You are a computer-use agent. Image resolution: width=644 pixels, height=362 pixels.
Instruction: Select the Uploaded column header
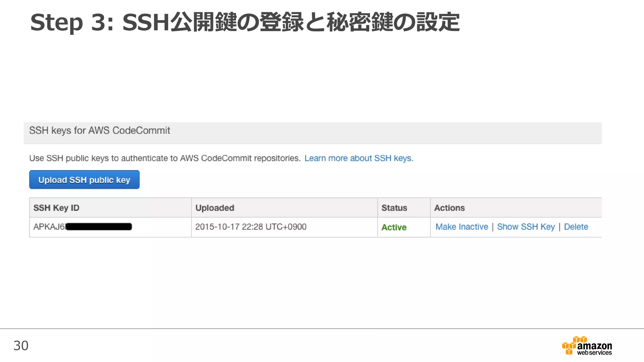pos(284,208)
